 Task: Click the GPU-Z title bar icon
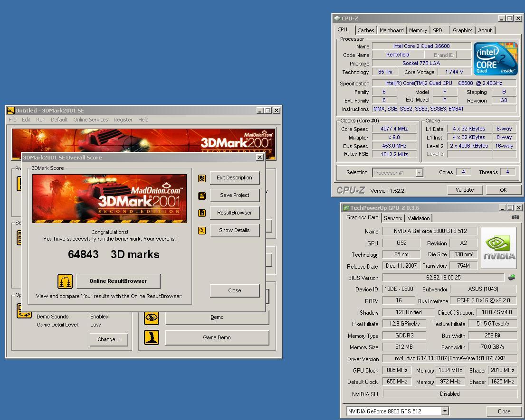pos(346,208)
